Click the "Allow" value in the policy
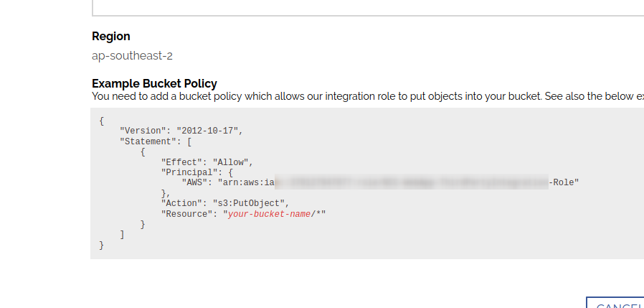The height and width of the screenshot is (308, 644). [x=230, y=162]
